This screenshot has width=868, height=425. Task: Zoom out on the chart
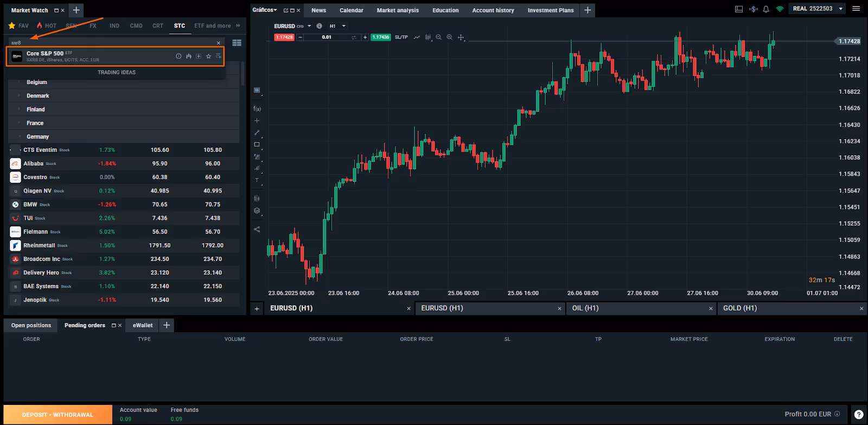point(439,37)
